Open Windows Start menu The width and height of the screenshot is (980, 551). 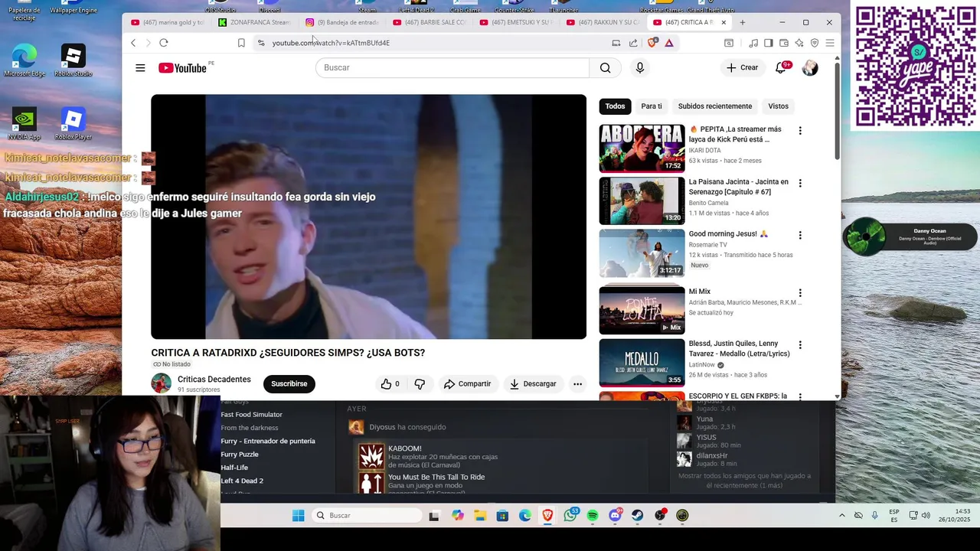coord(299,516)
